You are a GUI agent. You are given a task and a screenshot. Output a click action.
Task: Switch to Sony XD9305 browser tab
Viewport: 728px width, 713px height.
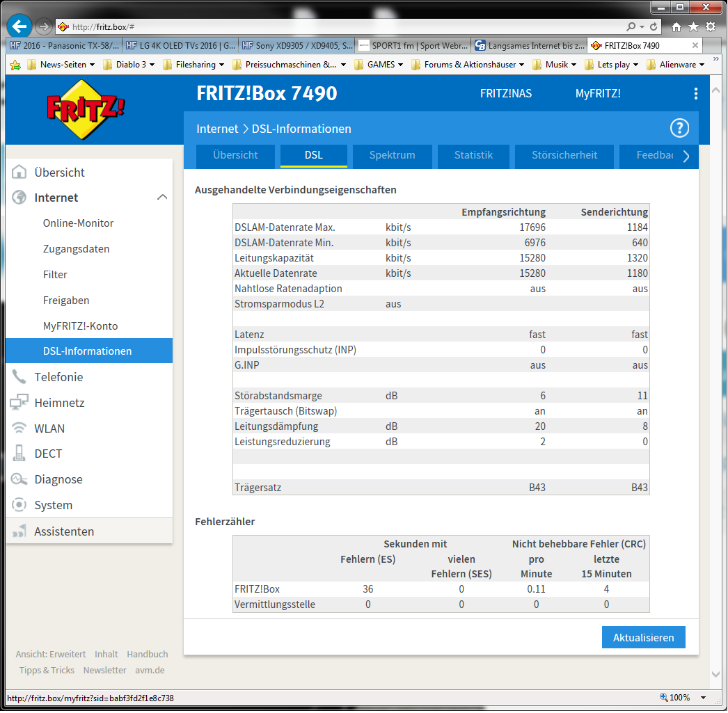(x=297, y=45)
